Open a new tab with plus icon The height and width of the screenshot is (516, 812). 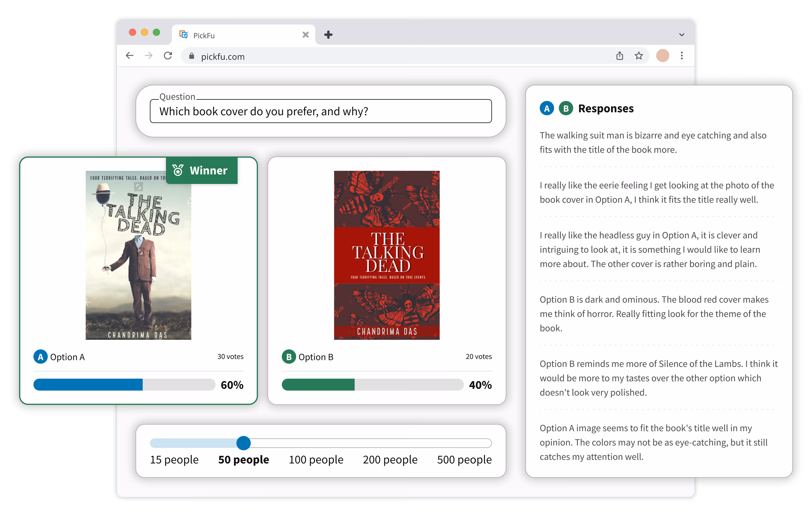(328, 35)
